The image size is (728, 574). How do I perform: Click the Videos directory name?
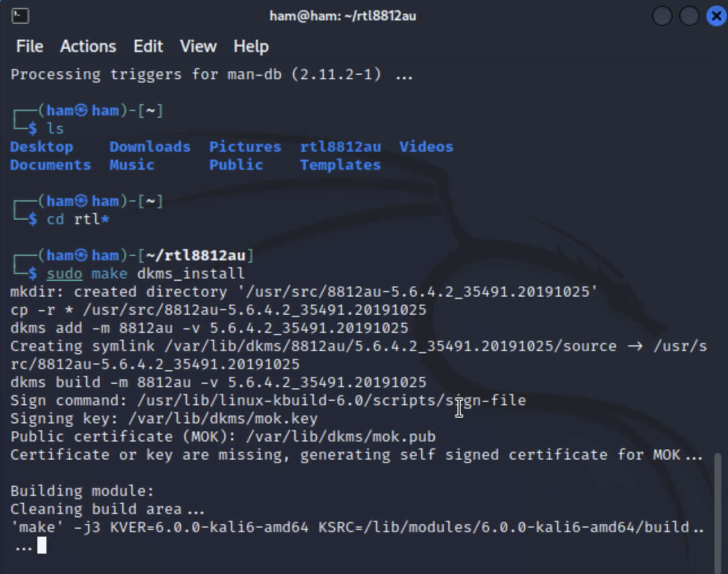click(x=426, y=147)
